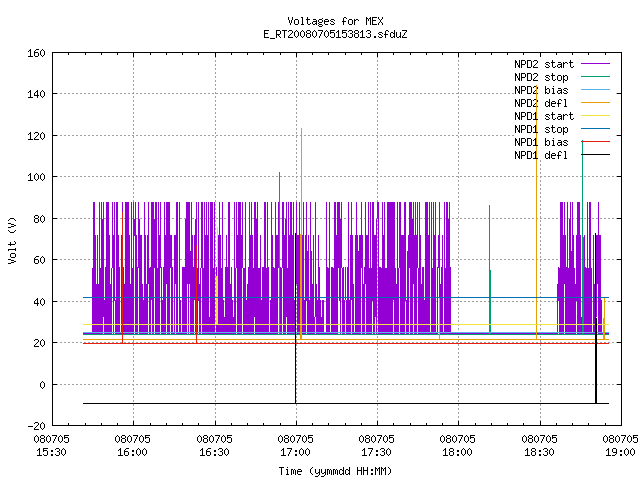Click the -20 y-axis tick label

(x=36, y=426)
